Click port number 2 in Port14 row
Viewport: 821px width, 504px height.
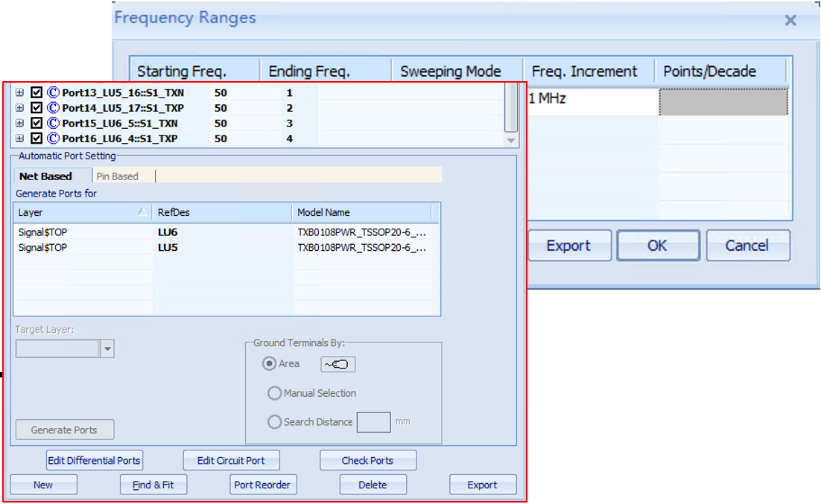click(x=290, y=108)
